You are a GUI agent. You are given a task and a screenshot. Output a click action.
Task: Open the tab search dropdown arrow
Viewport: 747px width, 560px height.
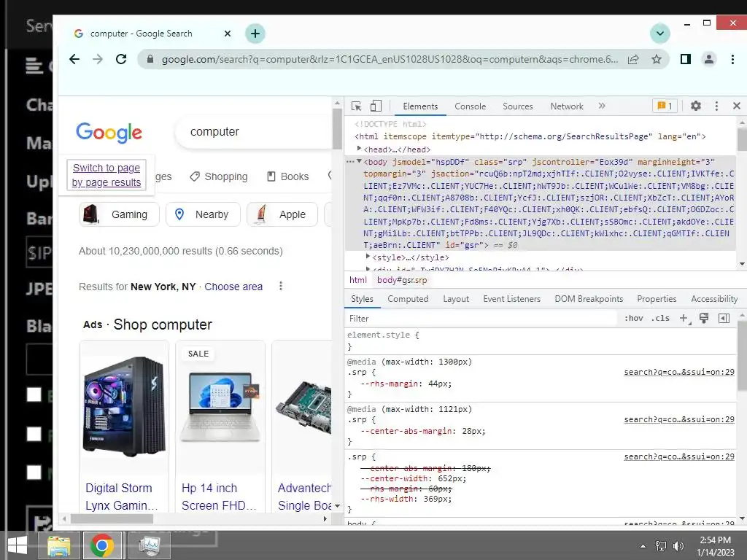click(659, 34)
